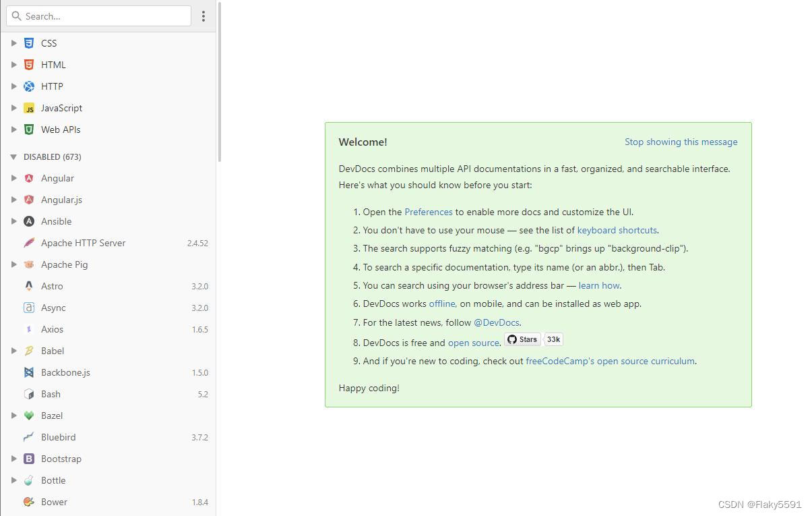Click the Axios logo icon
The height and width of the screenshot is (516, 812).
coord(29,329)
